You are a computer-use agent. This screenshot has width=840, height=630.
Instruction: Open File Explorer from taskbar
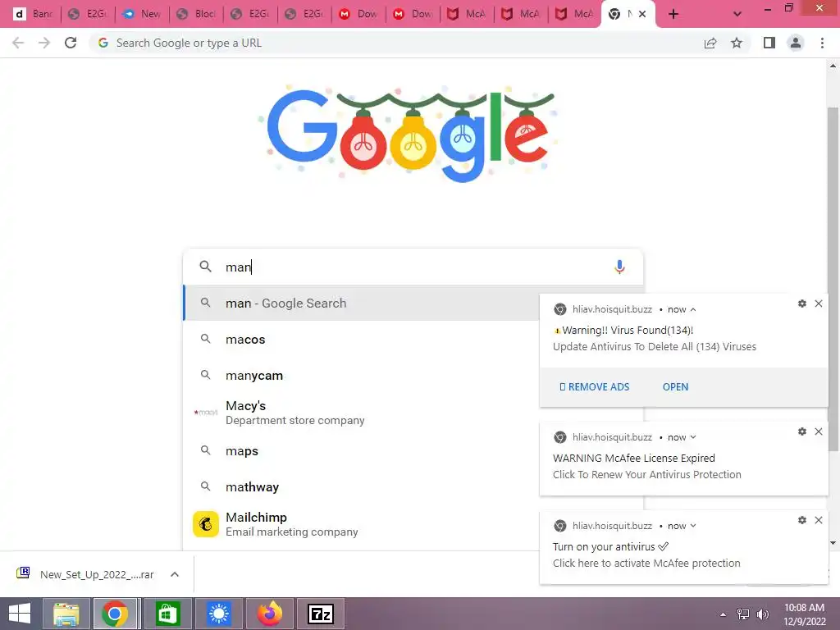pos(66,614)
